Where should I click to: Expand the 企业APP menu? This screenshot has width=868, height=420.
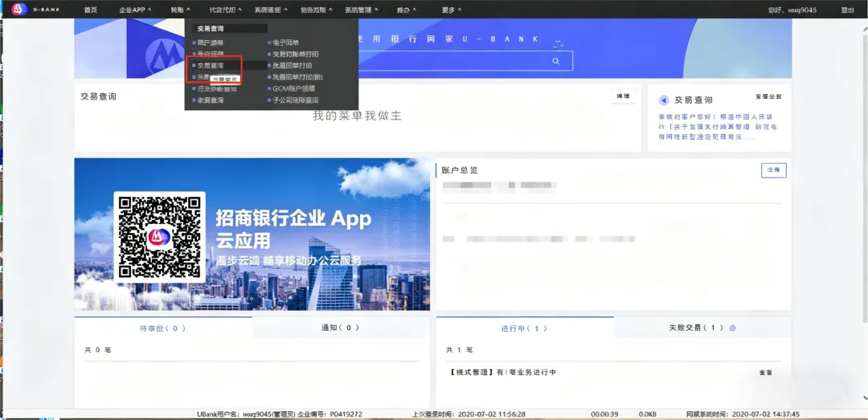pyautogui.click(x=135, y=10)
